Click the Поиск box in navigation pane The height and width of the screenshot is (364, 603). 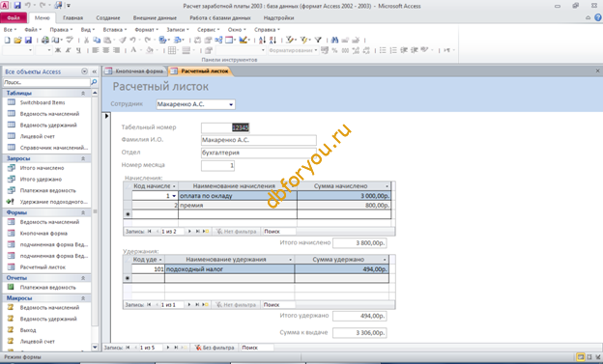pyautogui.click(x=46, y=82)
